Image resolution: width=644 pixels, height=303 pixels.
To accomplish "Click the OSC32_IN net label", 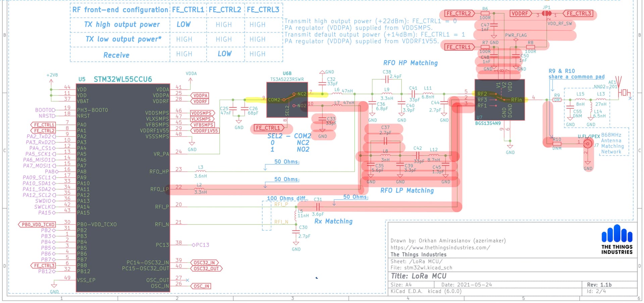I will click(205, 263).
